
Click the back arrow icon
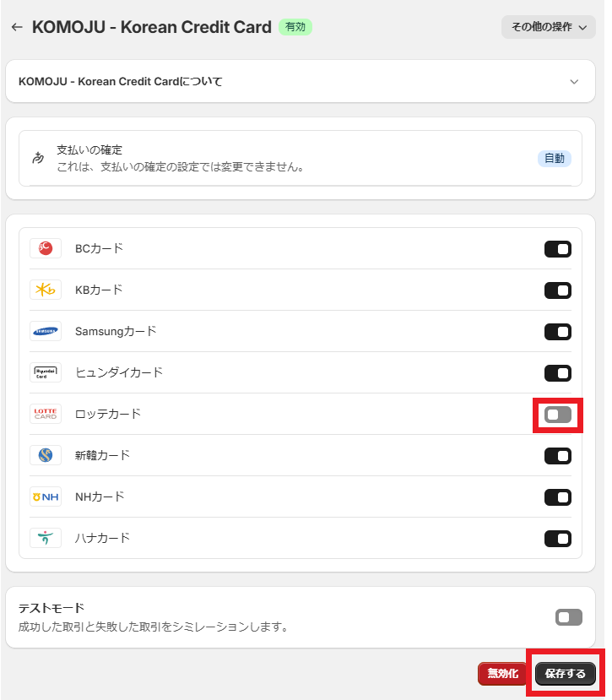tap(16, 27)
